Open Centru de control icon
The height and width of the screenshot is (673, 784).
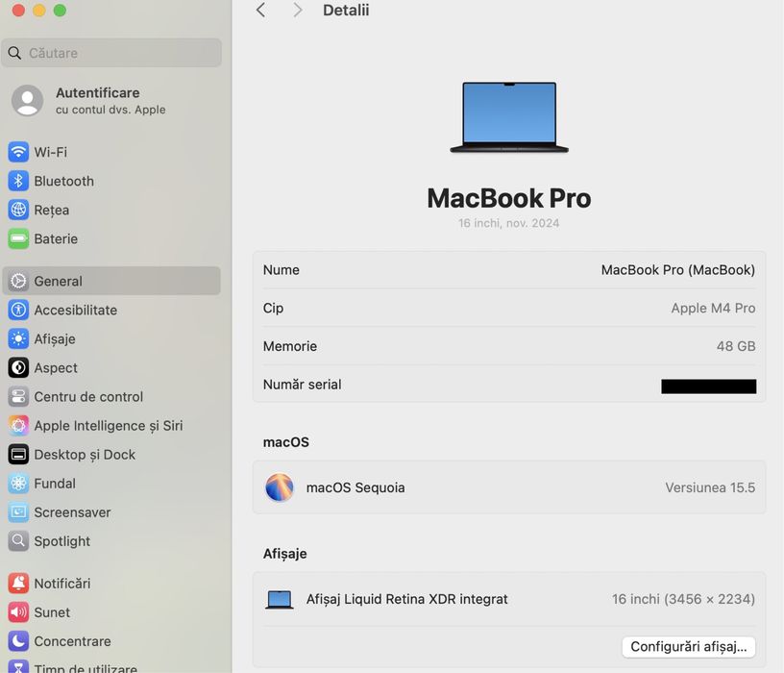pos(18,397)
